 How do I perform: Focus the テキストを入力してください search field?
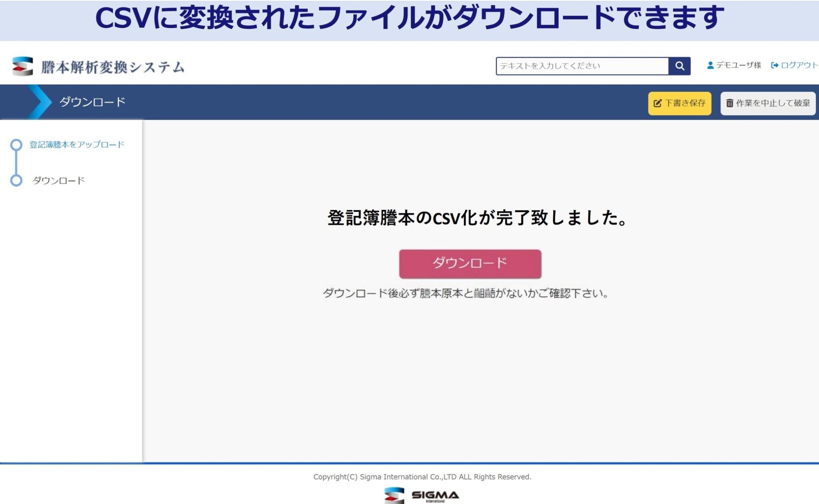tap(582, 66)
